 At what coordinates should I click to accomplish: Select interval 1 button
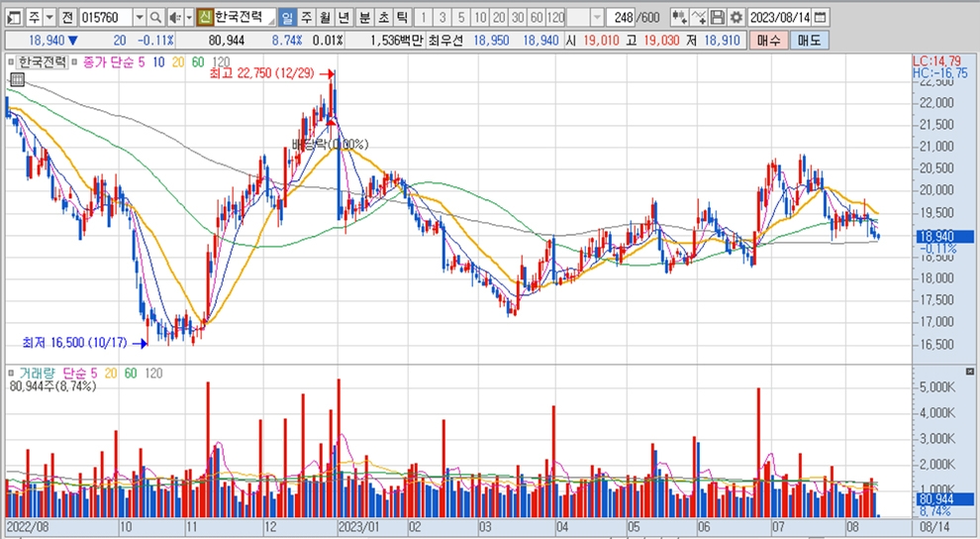click(423, 17)
